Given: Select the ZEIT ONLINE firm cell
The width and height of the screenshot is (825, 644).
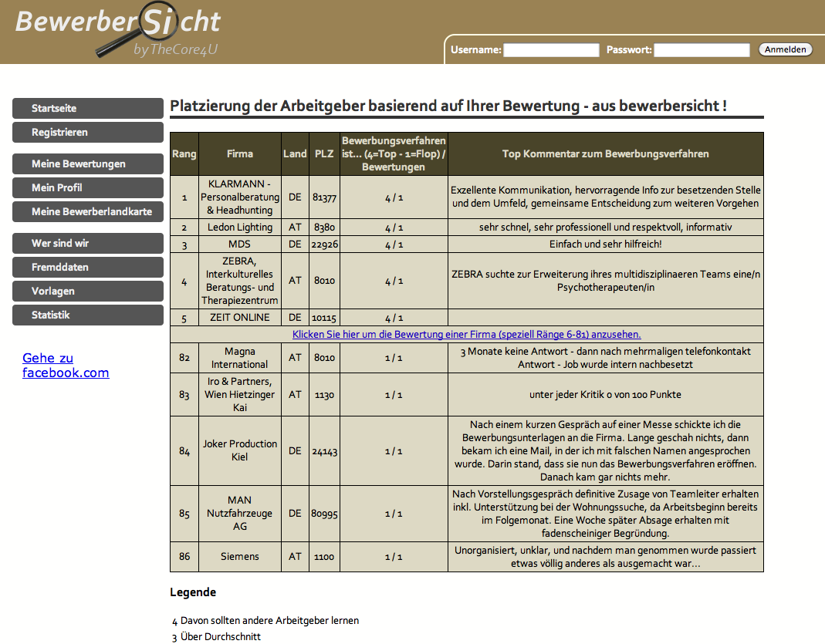Looking at the screenshot, I should click(x=240, y=318).
